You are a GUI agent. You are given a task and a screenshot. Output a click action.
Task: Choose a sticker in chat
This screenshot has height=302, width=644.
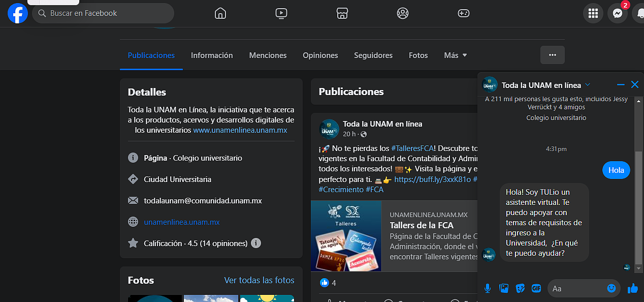point(520,288)
